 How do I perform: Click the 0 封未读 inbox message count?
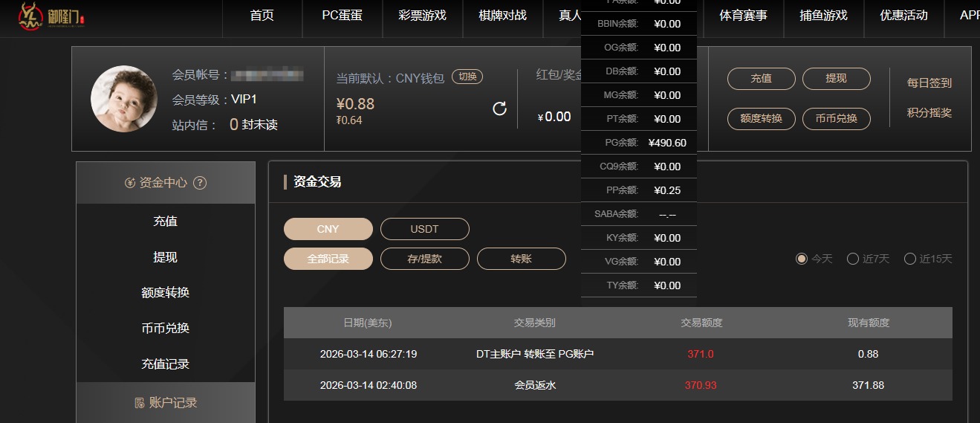pos(253,125)
